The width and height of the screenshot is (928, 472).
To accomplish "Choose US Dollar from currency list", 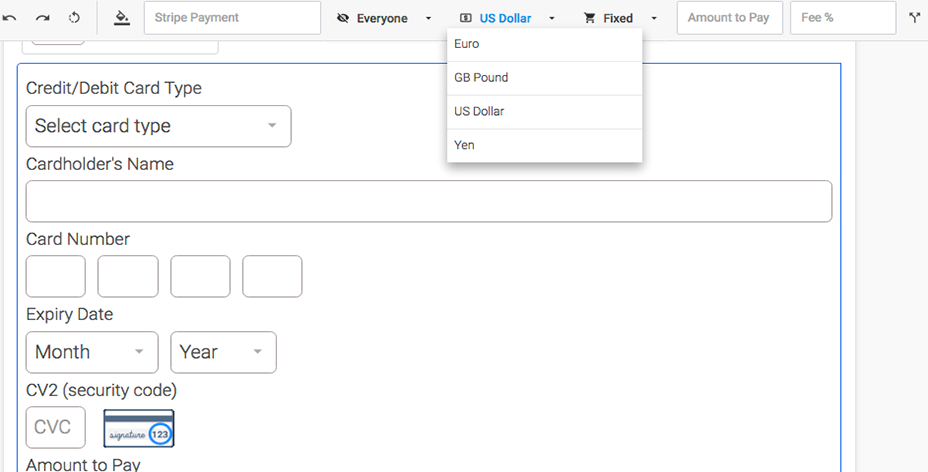I will point(544,112).
